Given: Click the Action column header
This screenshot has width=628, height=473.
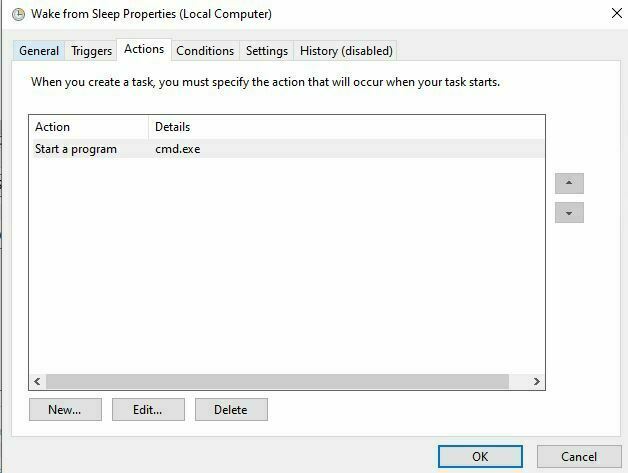Looking at the screenshot, I should [89, 127].
